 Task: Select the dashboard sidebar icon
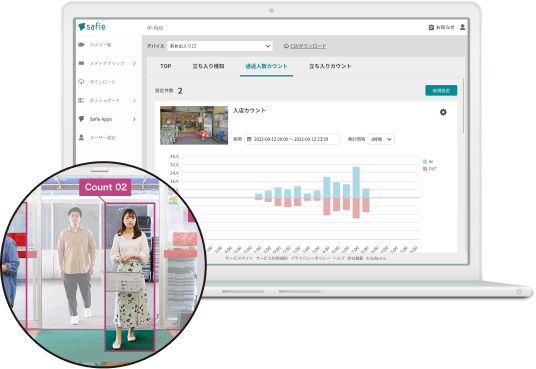point(81,100)
